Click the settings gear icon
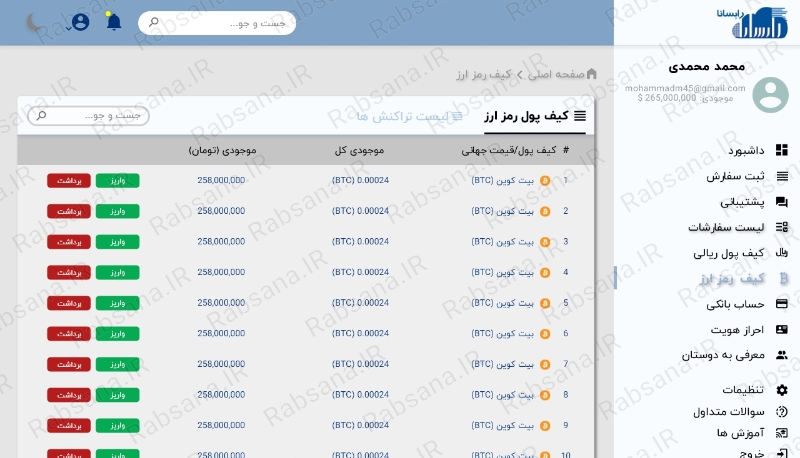Viewport: 800px width, 458px height. (782, 390)
